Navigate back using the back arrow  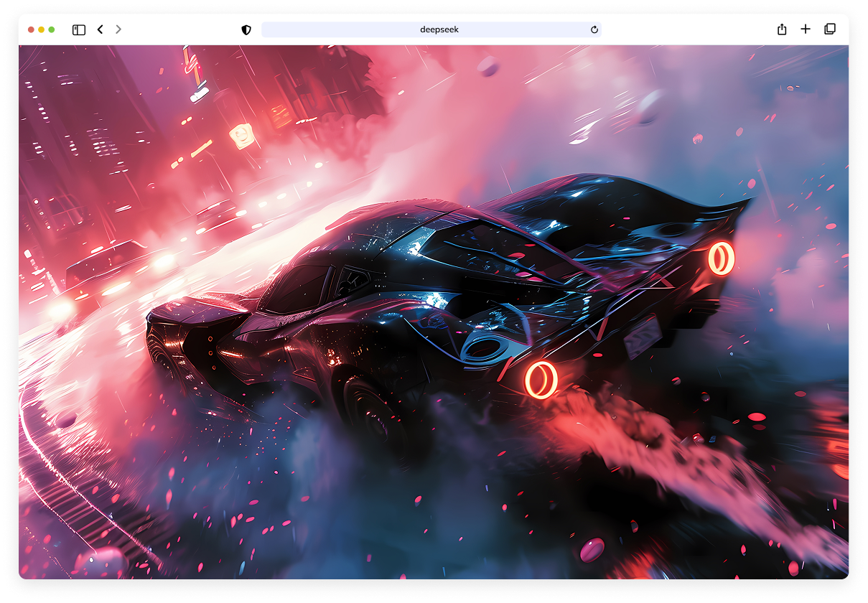point(100,29)
